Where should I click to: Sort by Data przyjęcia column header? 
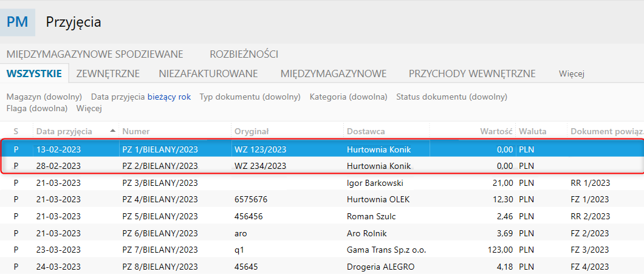tap(64, 131)
